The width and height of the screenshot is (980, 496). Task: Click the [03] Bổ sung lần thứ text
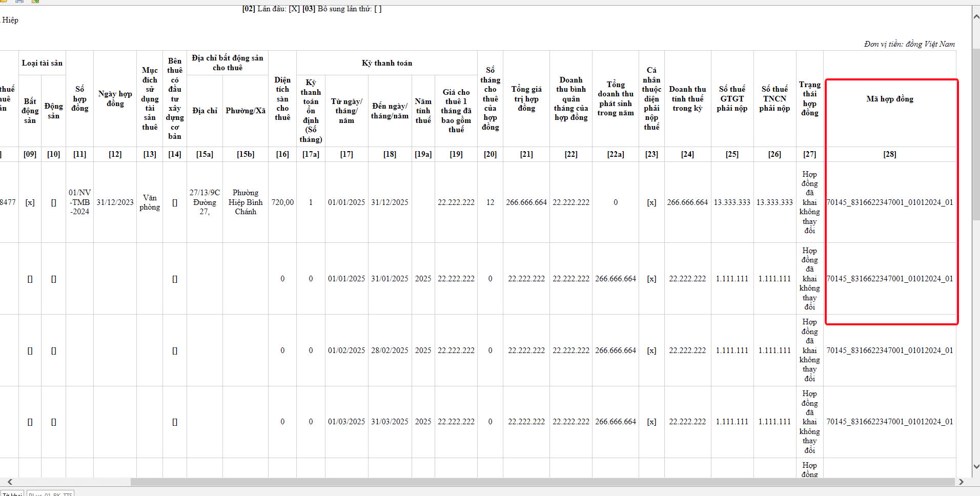[x=342, y=9]
